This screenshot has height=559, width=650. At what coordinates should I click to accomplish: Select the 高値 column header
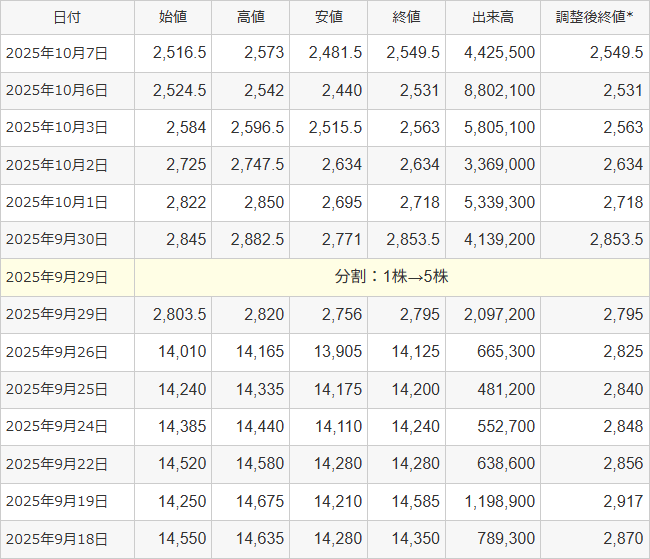tap(251, 17)
